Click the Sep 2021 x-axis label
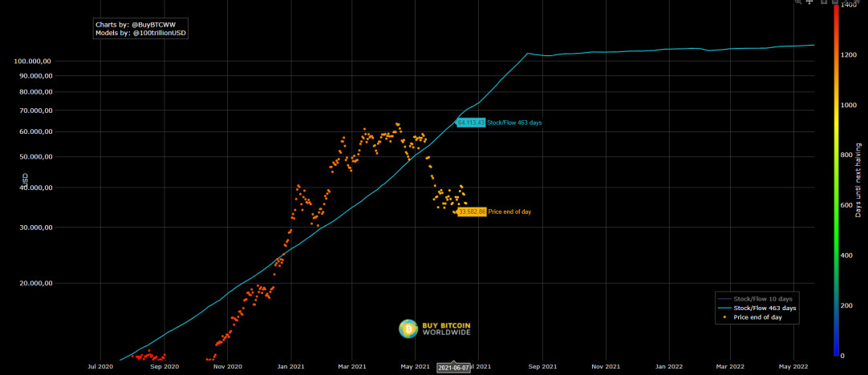Viewport: 868px width, 375px height. [542, 366]
